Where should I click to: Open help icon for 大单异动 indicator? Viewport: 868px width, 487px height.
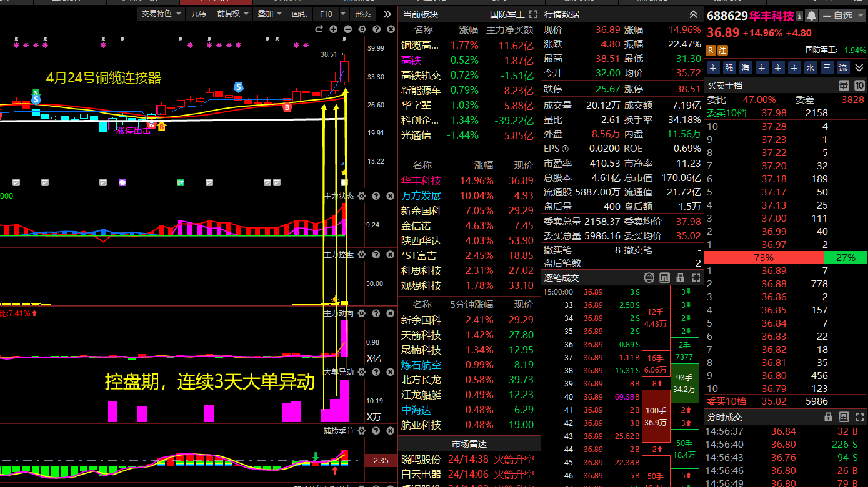[x=376, y=372]
